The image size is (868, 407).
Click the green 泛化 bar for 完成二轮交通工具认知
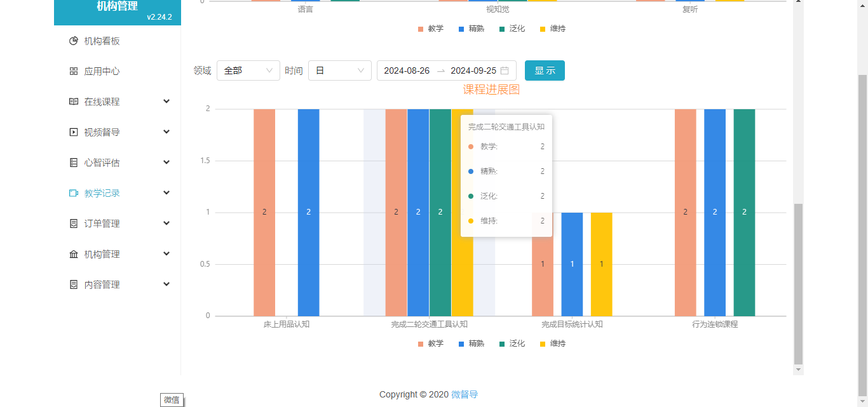click(440, 212)
